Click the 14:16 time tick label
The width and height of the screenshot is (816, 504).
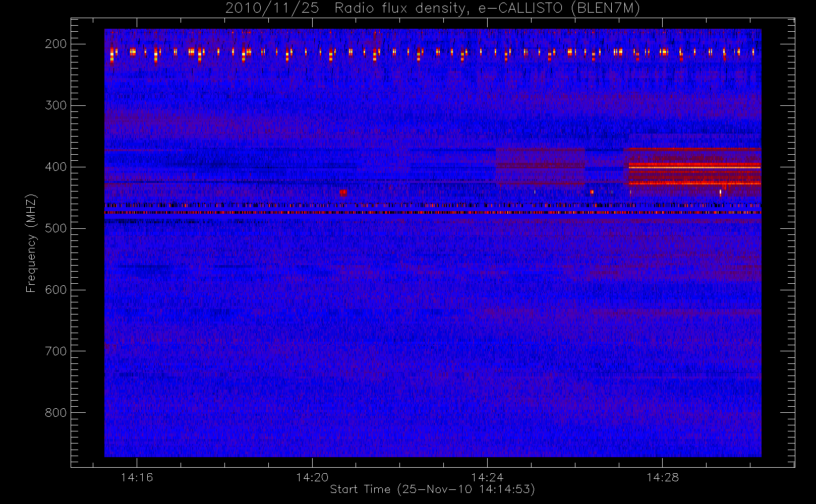click(137, 477)
